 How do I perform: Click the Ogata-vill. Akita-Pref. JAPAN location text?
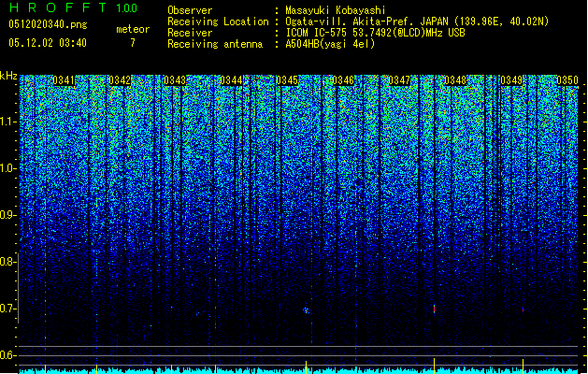[x=417, y=22]
